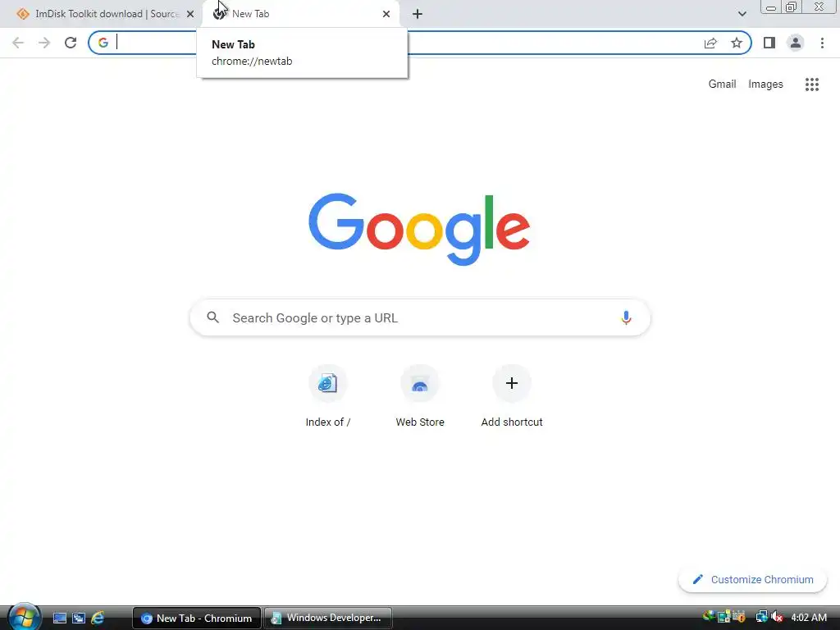The image size is (840, 630).
Task: Launch Internet Explorer from quick launch
Action: click(x=98, y=619)
